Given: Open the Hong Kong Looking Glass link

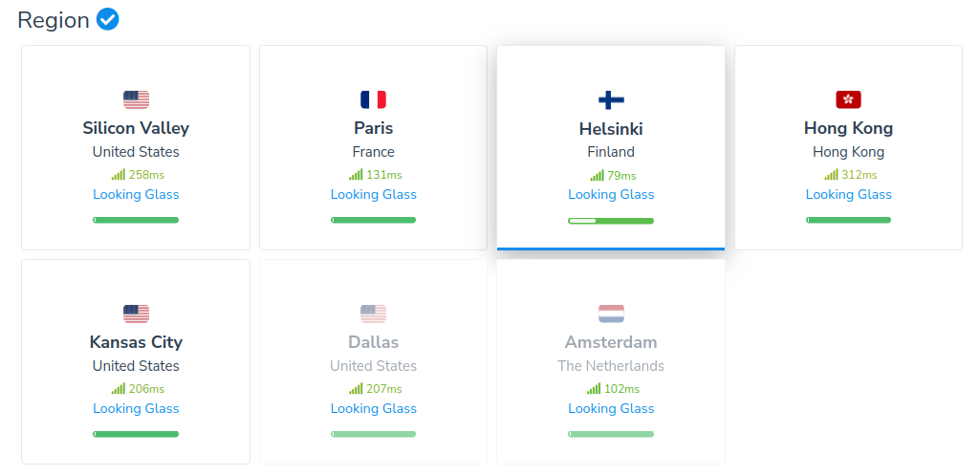Looking at the screenshot, I should [x=848, y=194].
